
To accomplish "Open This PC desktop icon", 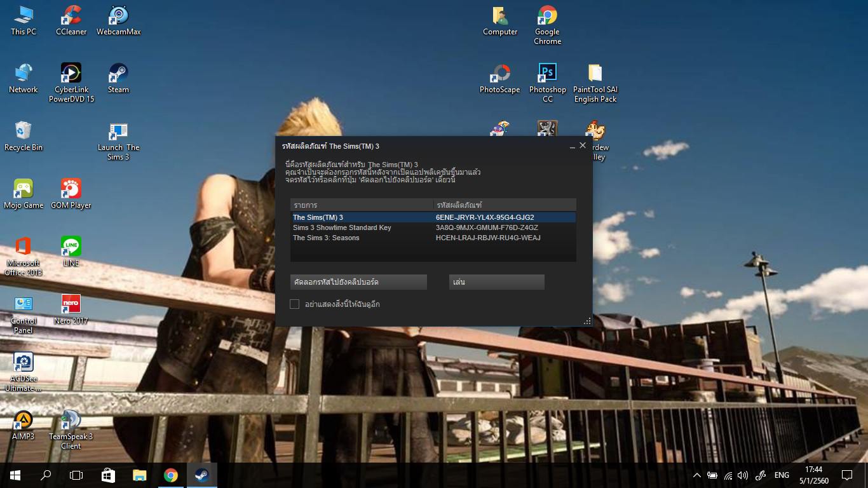I will click(x=24, y=20).
